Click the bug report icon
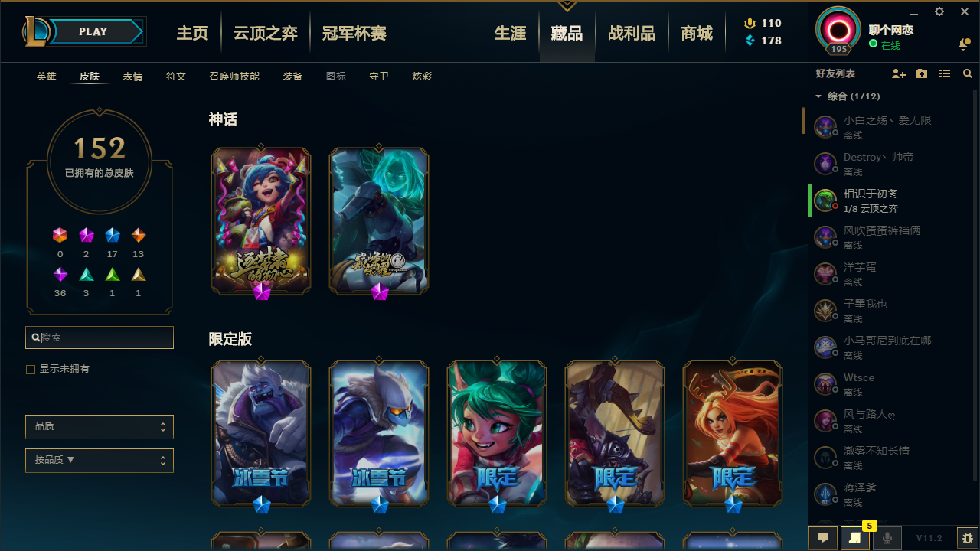The height and width of the screenshot is (551, 980). tap(968, 538)
